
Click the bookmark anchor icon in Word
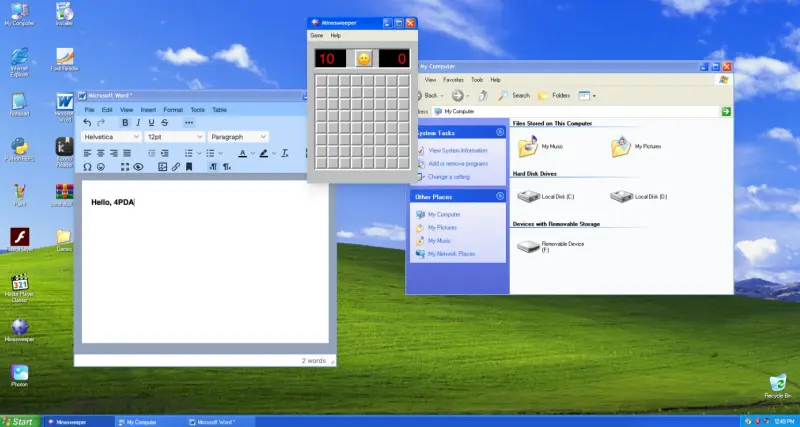tap(189, 167)
